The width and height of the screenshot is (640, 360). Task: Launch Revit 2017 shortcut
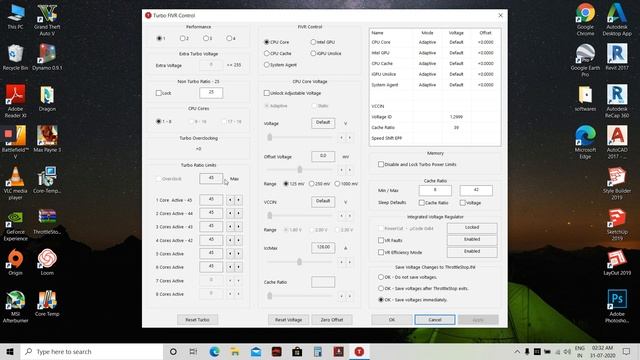click(x=617, y=57)
